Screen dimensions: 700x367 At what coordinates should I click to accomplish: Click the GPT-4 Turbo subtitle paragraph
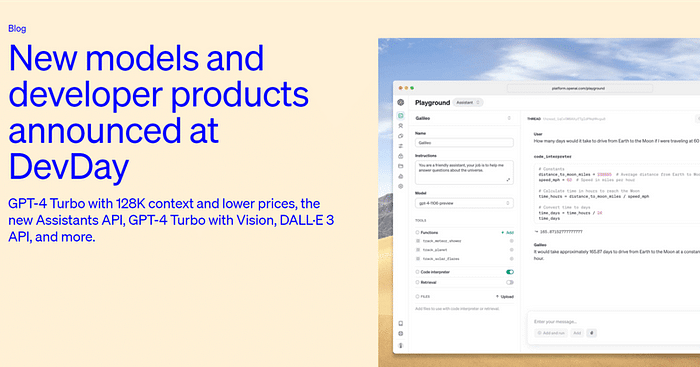171,220
